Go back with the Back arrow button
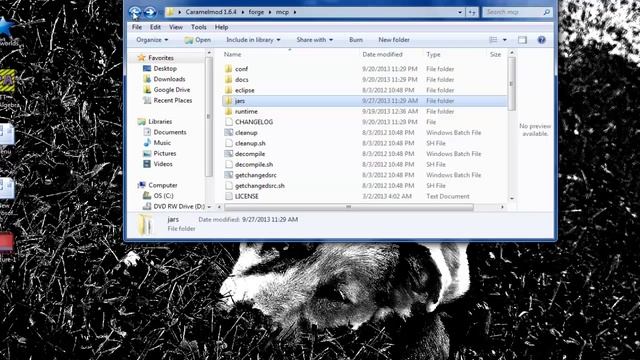 point(135,13)
